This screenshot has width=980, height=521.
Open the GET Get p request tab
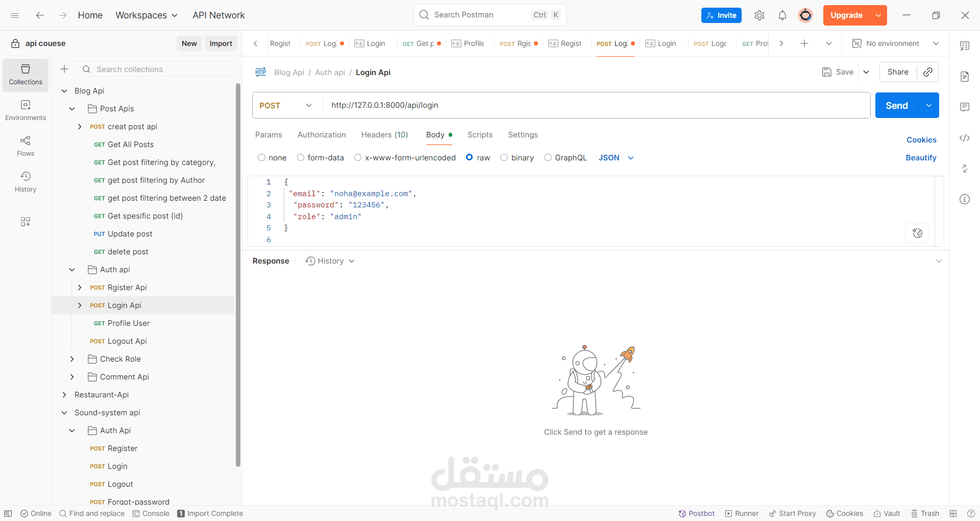click(422, 43)
